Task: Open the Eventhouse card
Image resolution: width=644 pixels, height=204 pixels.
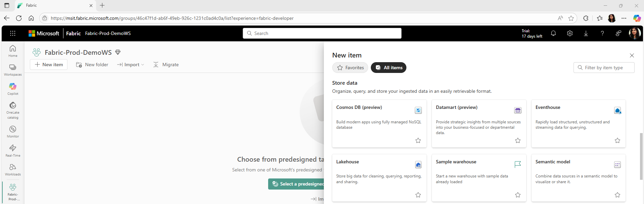Action: [579, 124]
